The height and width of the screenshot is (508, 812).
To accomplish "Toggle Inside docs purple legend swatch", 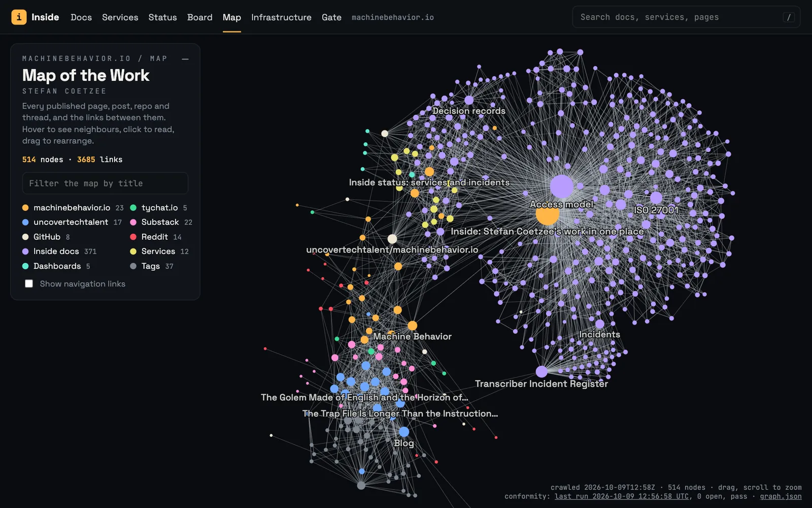I will pos(25,251).
